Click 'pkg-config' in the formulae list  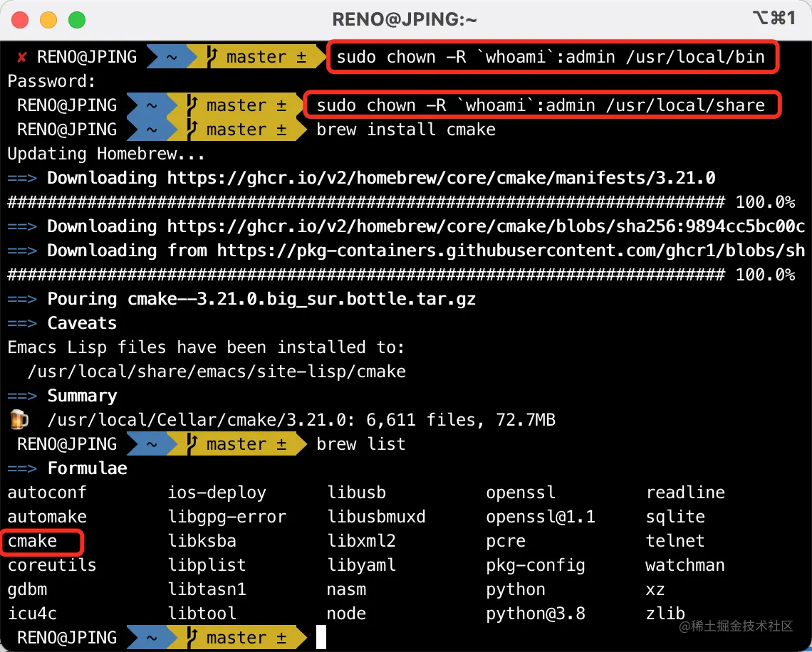tap(536, 565)
